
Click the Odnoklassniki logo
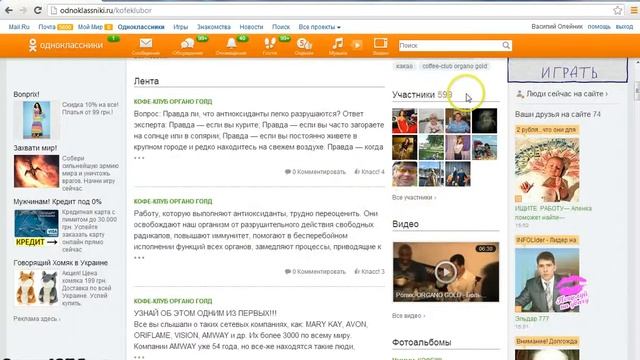(66, 45)
